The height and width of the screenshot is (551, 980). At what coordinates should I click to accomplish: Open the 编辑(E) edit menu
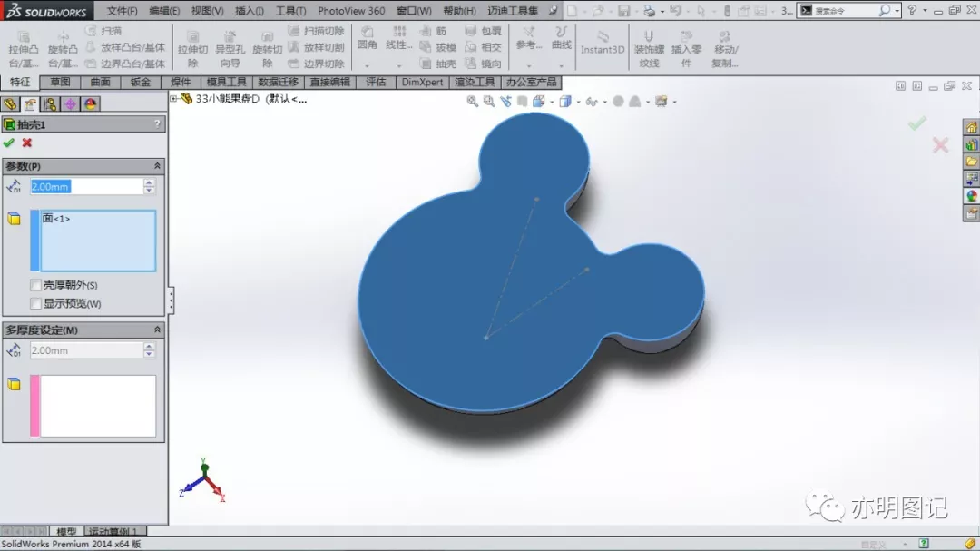(x=164, y=11)
